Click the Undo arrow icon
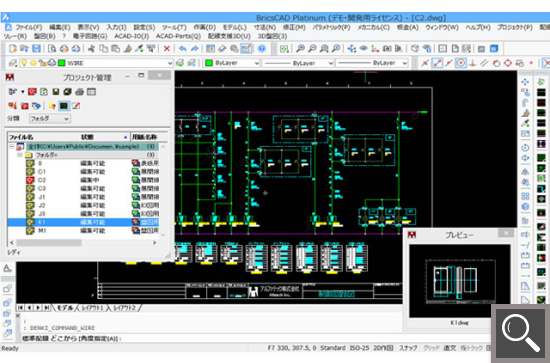The image size is (550, 363). point(182,48)
